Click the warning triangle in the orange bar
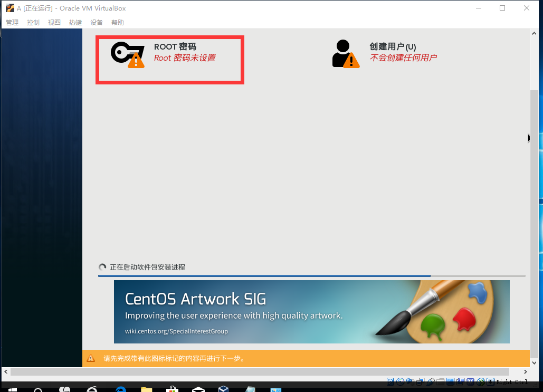The height and width of the screenshot is (392, 543). point(91,358)
